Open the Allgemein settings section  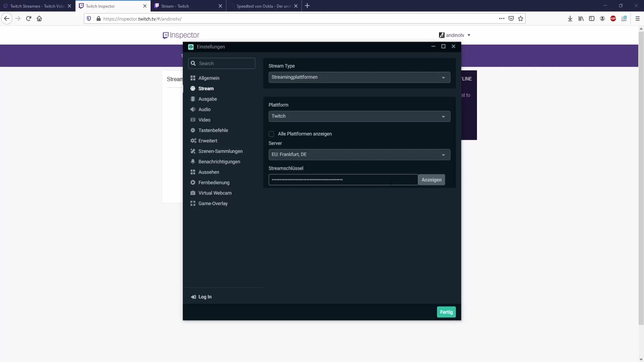click(205, 78)
